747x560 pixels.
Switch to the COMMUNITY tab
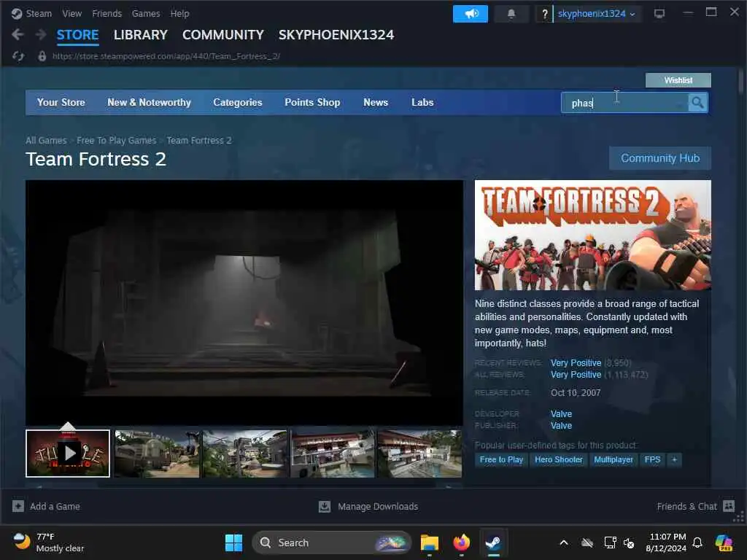[223, 35]
